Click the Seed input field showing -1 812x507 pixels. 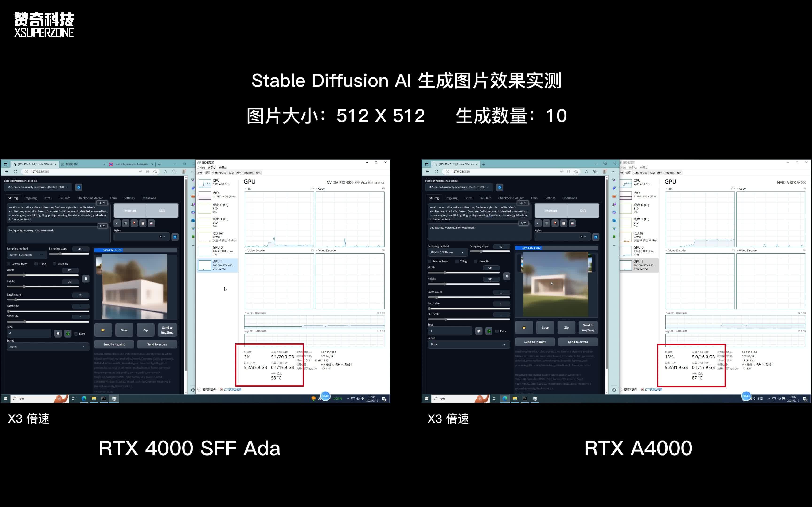pos(29,333)
